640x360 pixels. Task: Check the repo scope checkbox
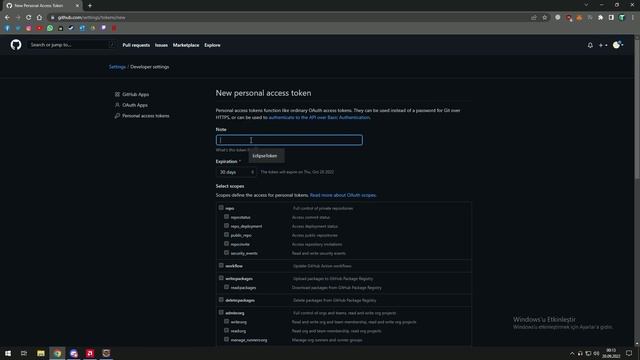pos(221,208)
